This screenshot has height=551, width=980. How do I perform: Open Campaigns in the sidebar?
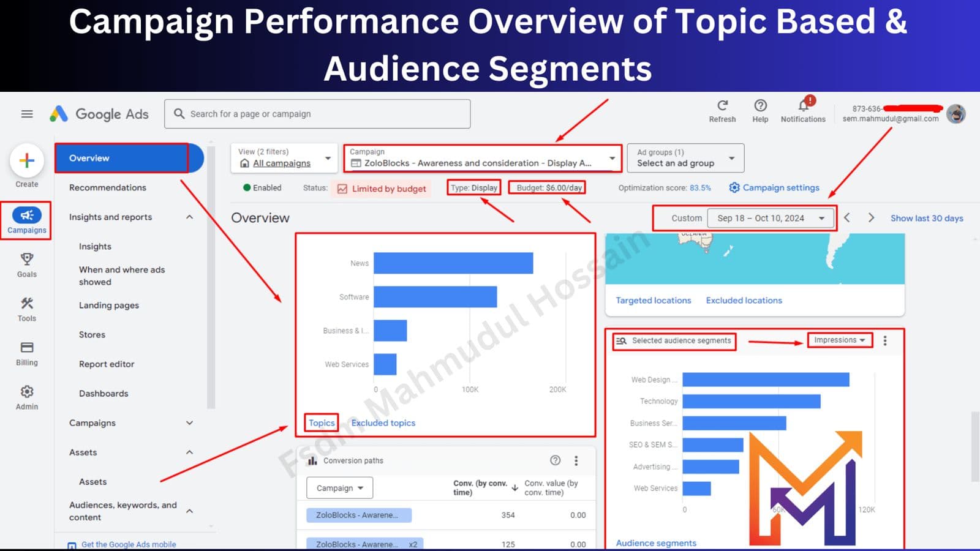[x=26, y=221]
